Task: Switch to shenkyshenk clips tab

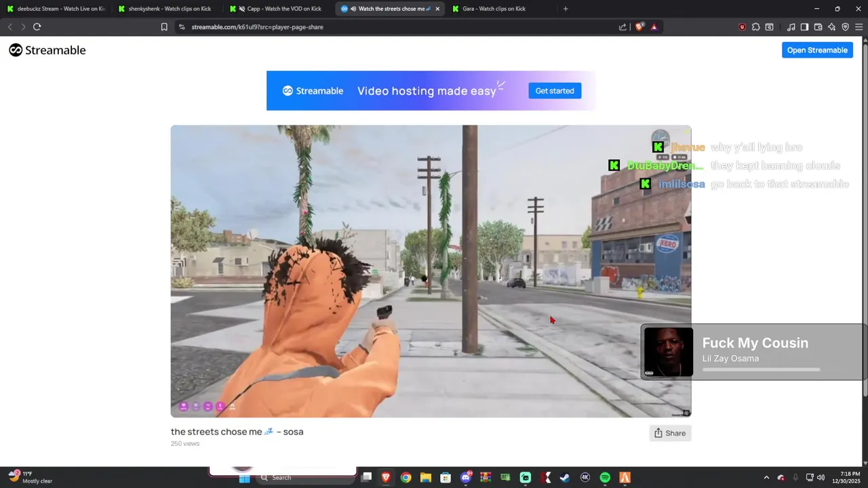Action: click(166, 9)
